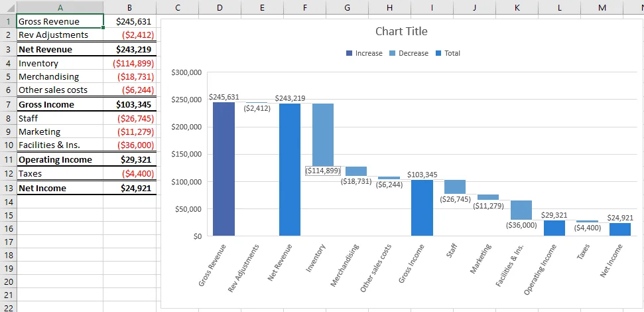Click the Total legend color swatch
This screenshot has height=312, width=644.
pyautogui.click(x=438, y=54)
